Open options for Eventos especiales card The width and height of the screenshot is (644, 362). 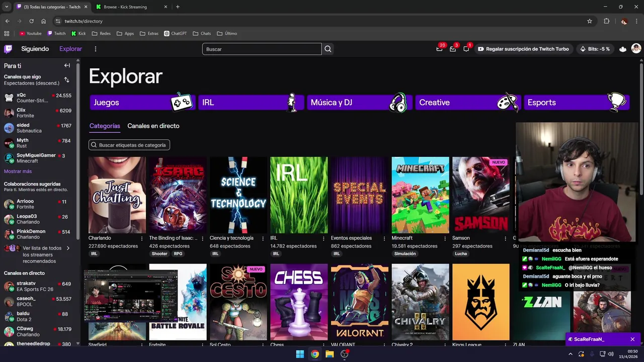click(x=384, y=238)
